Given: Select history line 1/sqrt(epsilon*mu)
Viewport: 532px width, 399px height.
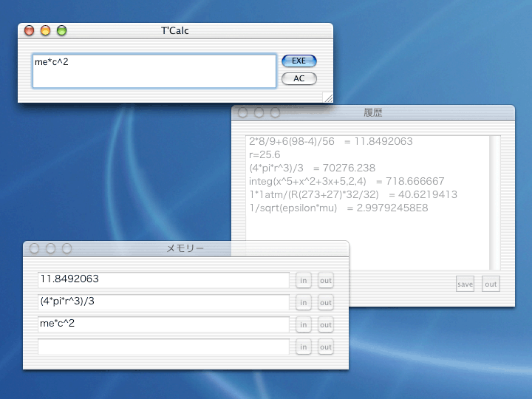Looking at the screenshot, I should [x=293, y=208].
